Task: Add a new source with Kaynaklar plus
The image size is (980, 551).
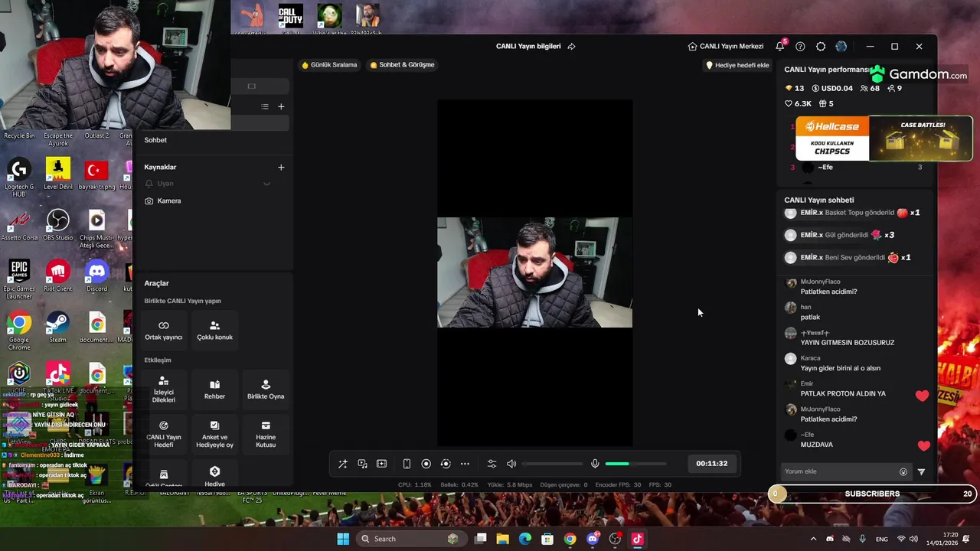Action: coord(281,167)
